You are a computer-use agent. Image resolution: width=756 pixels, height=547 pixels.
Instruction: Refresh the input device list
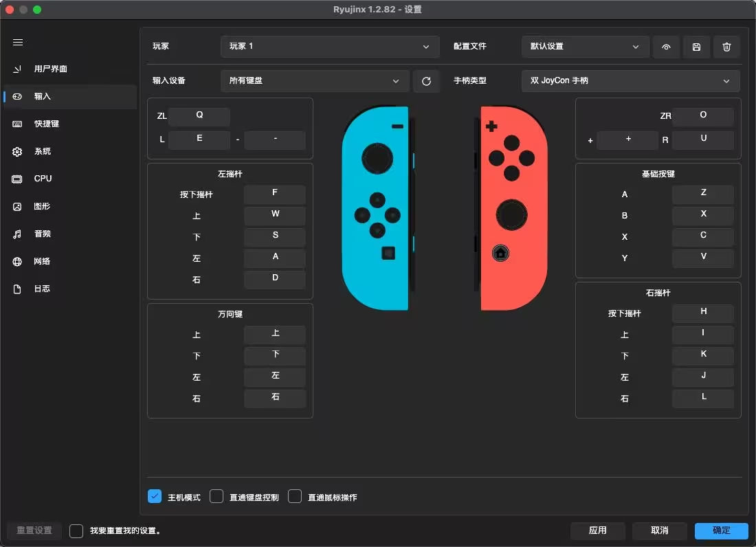tap(426, 80)
